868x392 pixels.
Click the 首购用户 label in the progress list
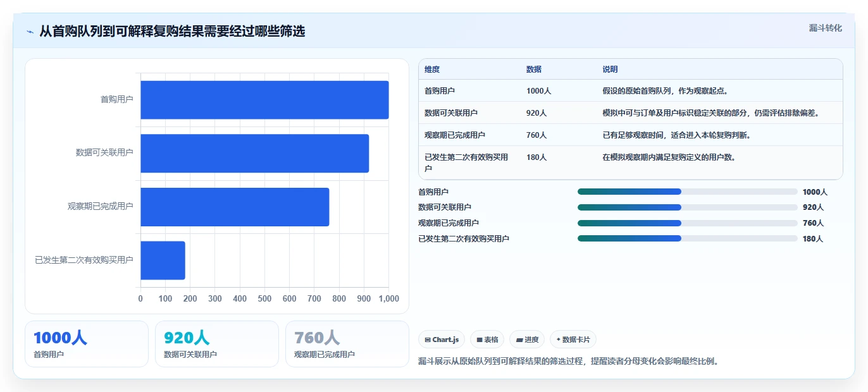pos(433,192)
